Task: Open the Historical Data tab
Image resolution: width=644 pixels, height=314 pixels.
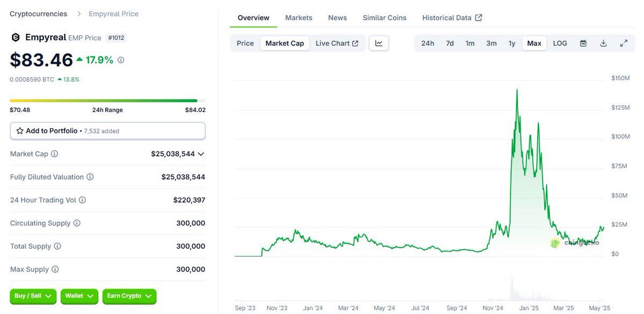Action: coord(452,18)
